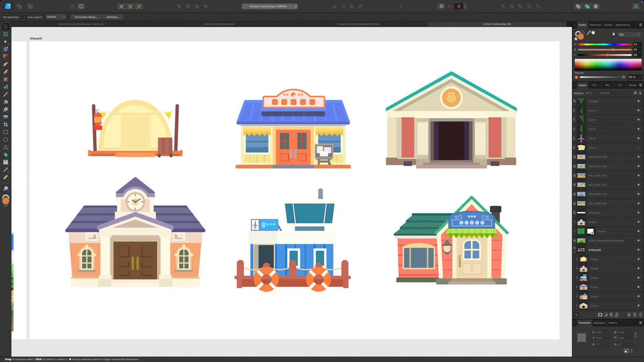644x362 pixels.
Task: Switch to the Pixel Persona
Action: (x=19, y=6)
